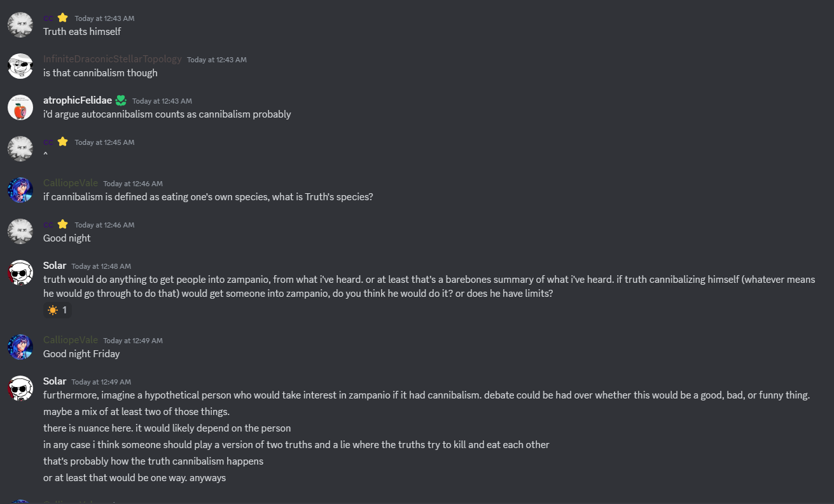Viewport: 834px width, 504px height.
Task: Click InfiniteDraconicStellarTopology's eyepatch avatar
Action: click(20, 66)
